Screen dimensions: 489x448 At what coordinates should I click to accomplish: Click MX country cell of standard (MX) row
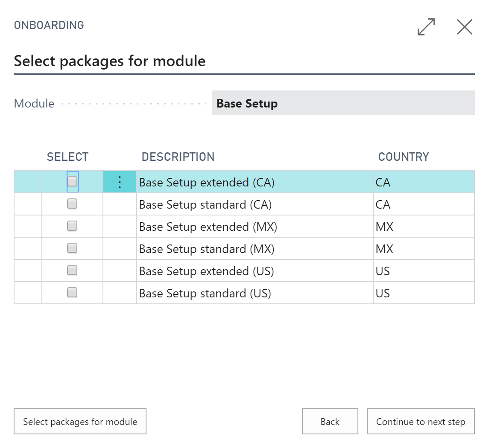click(424, 249)
